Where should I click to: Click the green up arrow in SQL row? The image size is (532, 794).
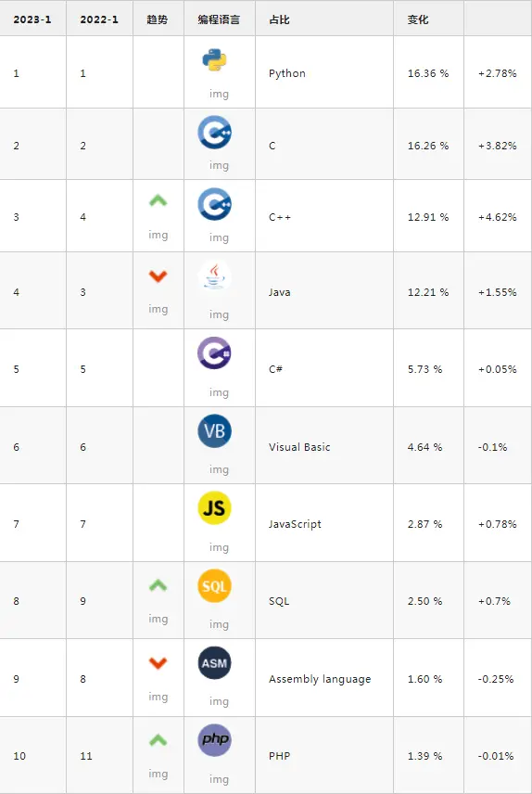158,585
